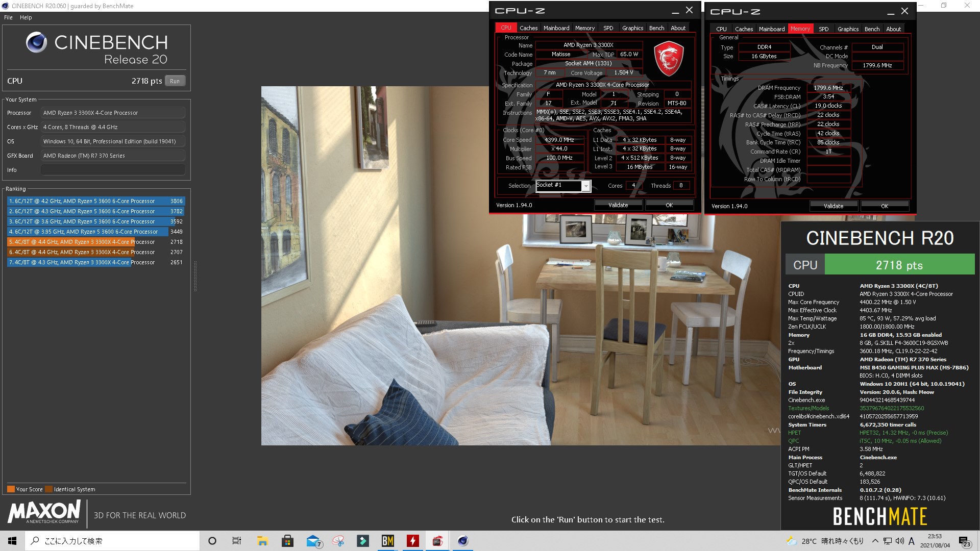Launch File Explorer from the taskbar
Screen dimensions: 980x551
pos(262,541)
